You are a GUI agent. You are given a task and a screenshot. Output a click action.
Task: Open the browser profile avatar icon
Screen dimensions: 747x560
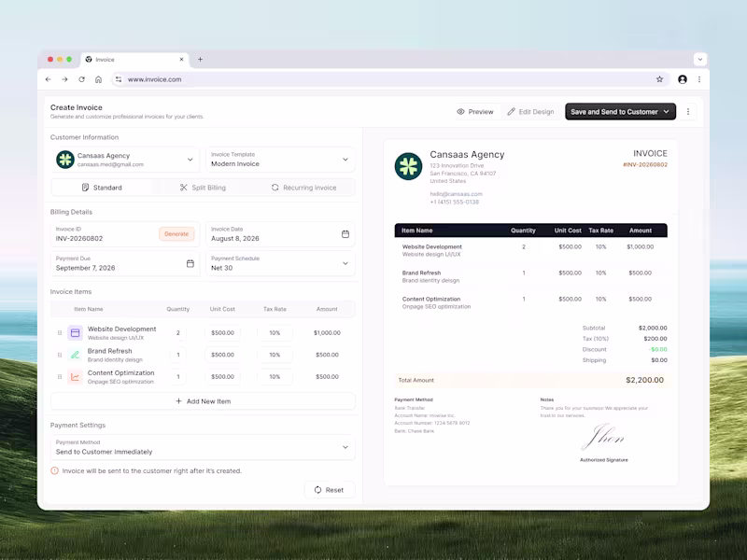pyautogui.click(x=683, y=79)
